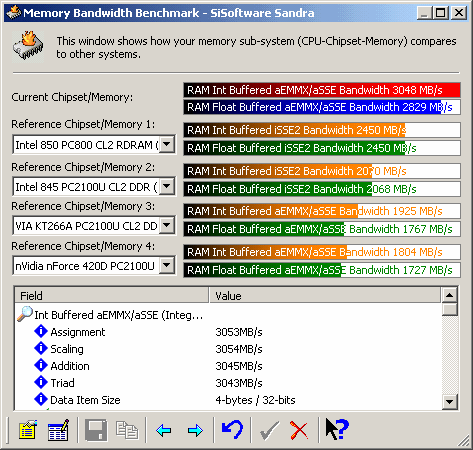473x450 pixels.
Task: Click the yellow notepad options icon
Action: click(27, 430)
